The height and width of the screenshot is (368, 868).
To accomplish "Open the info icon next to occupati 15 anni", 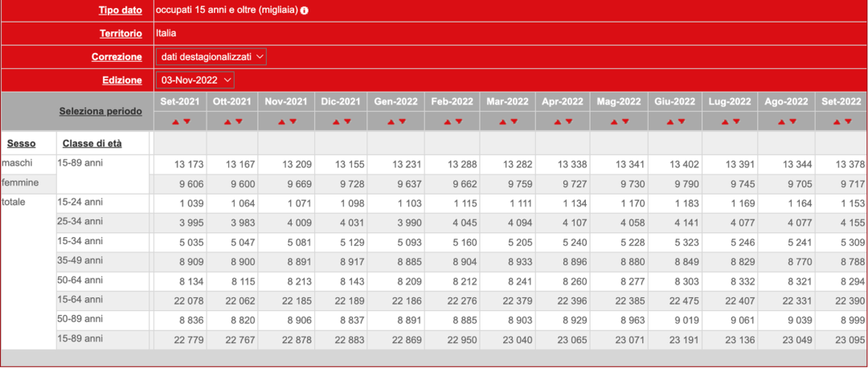I will [304, 10].
